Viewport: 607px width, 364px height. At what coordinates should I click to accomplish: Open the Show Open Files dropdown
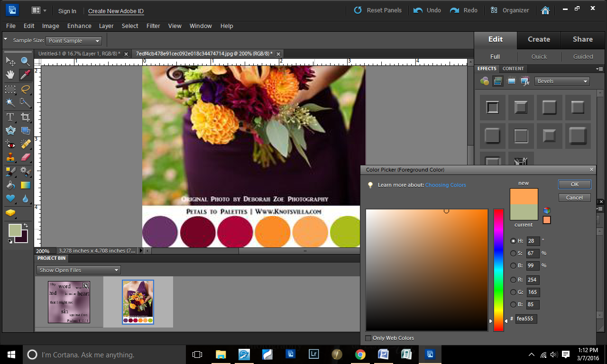79,270
